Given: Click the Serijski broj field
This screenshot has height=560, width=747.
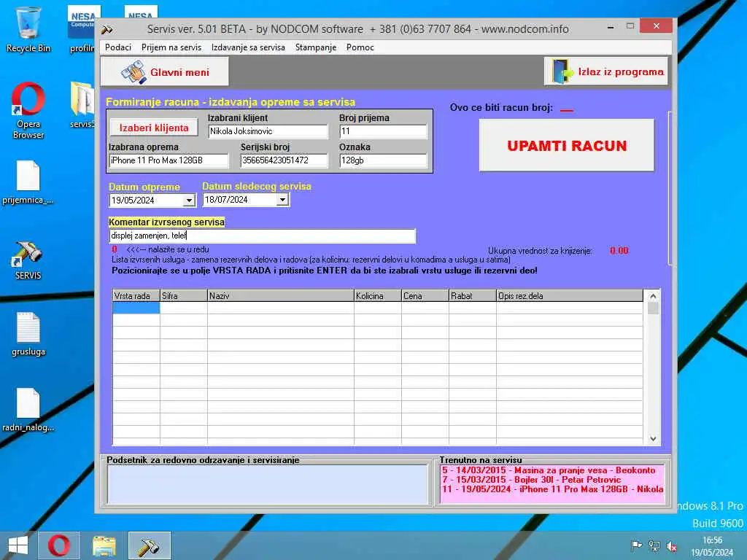Looking at the screenshot, I should 284,160.
